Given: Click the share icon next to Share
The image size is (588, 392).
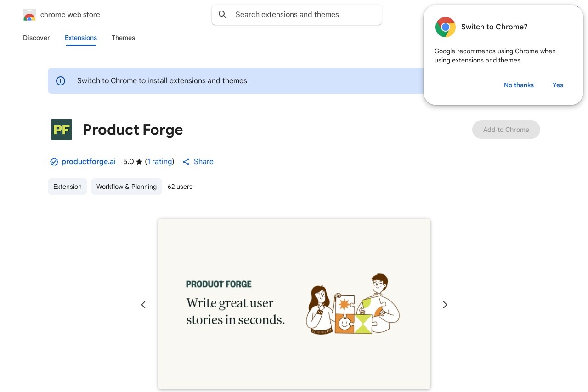Looking at the screenshot, I should coord(186,162).
